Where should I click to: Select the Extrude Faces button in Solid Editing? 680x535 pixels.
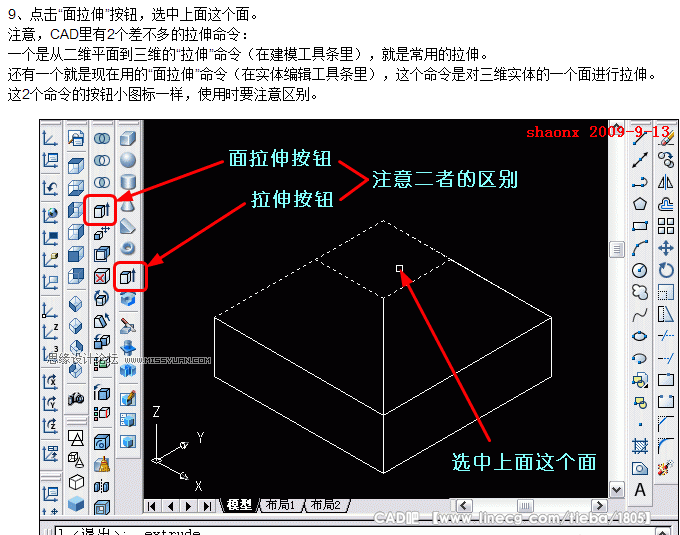click(102, 210)
